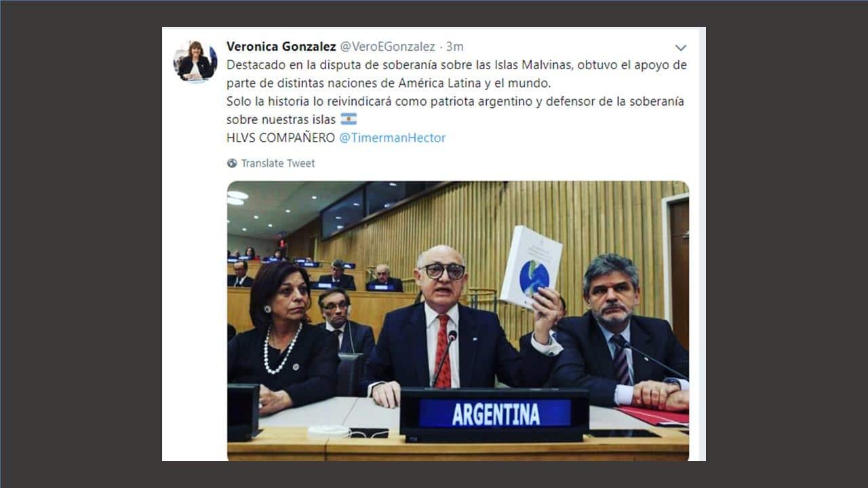Screen dimensions: 868x488
Task: Click the line starting 'Solo la historia'
Action: 455,101
